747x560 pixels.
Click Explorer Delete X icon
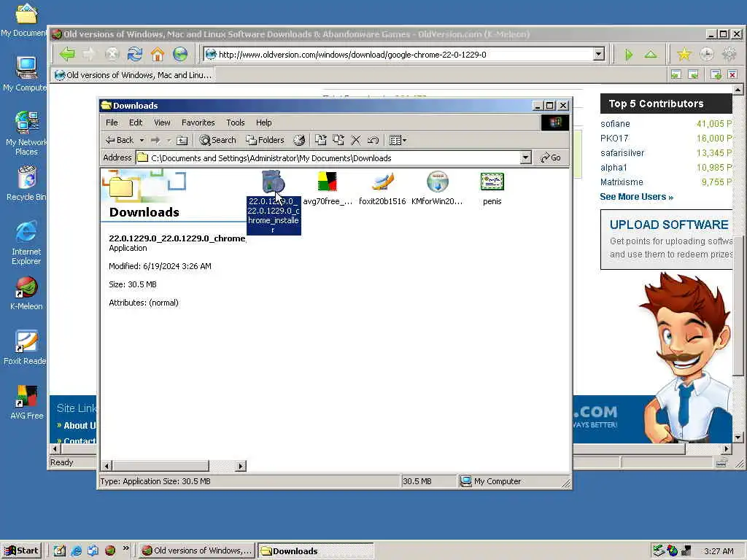[356, 140]
